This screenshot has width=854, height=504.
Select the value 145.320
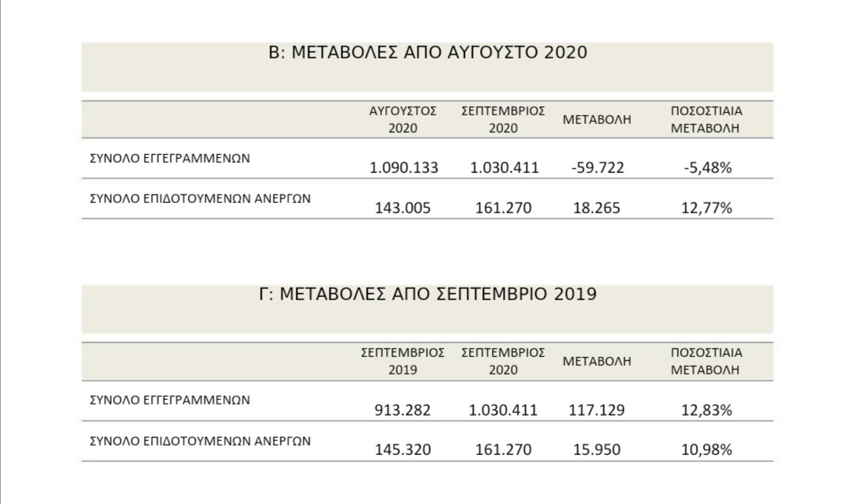coord(403,450)
